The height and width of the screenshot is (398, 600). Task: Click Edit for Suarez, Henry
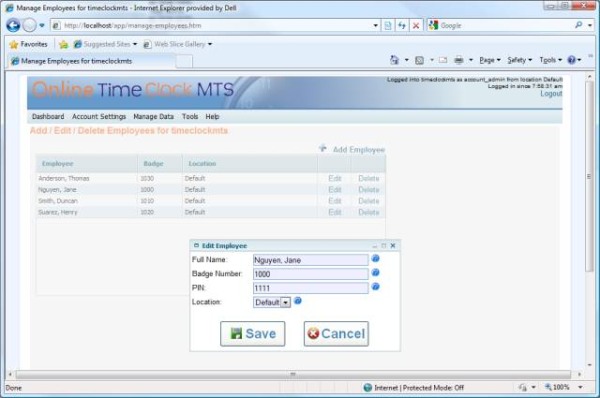pyautogui.click(x=335, y=212)
